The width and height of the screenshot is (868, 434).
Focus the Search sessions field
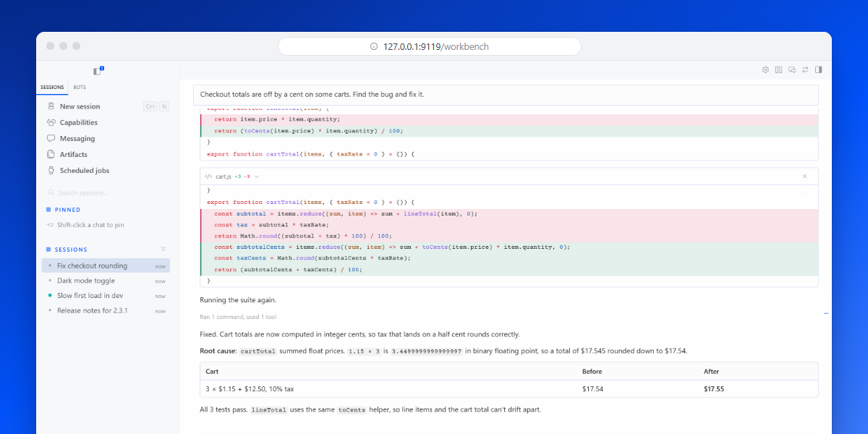pyautogui.click(x=107, y=193)
